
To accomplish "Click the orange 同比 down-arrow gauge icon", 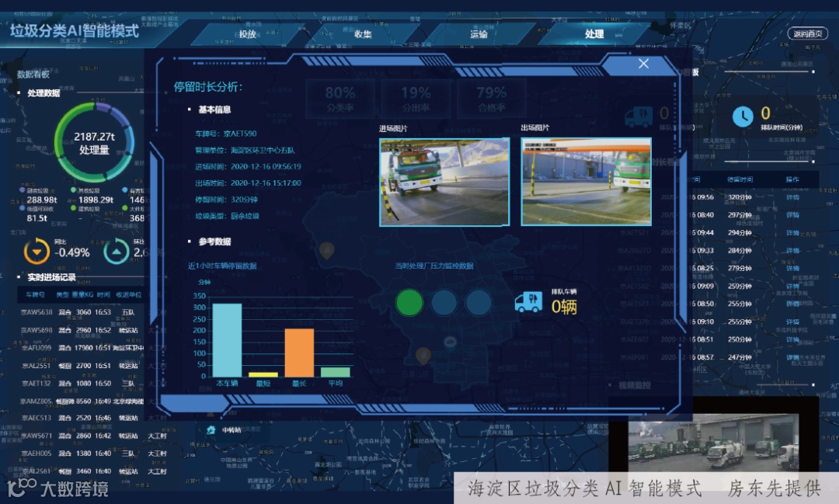I will (x=37, y=252).
